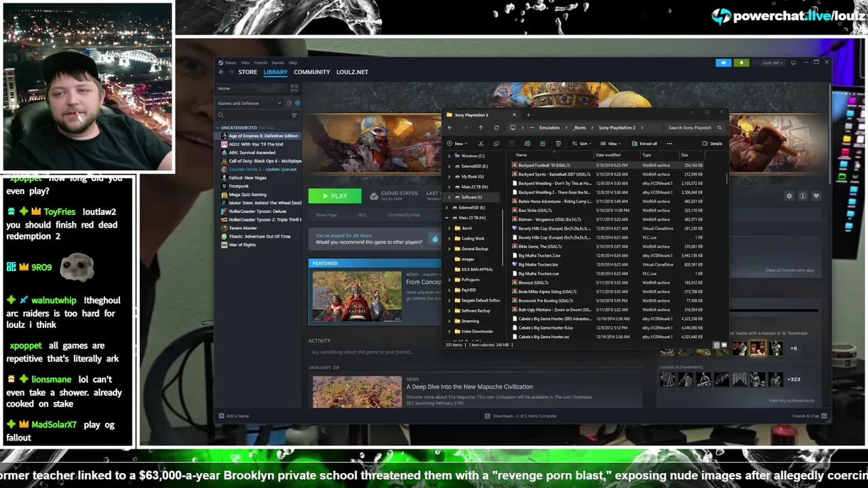Screen dimensions: 868x488
Task: Expand the My Book (G:) tree node
Action: 448,176
